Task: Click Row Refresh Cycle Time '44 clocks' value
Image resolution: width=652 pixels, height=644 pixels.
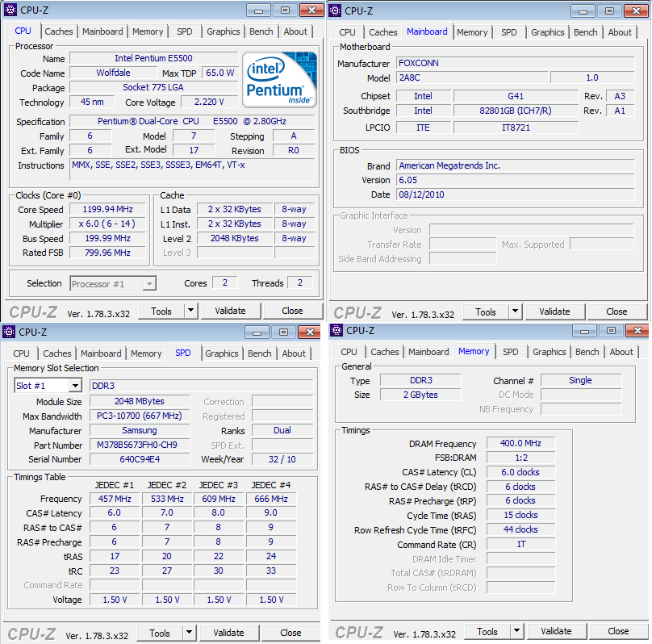Action: click(x=520, y=529)
